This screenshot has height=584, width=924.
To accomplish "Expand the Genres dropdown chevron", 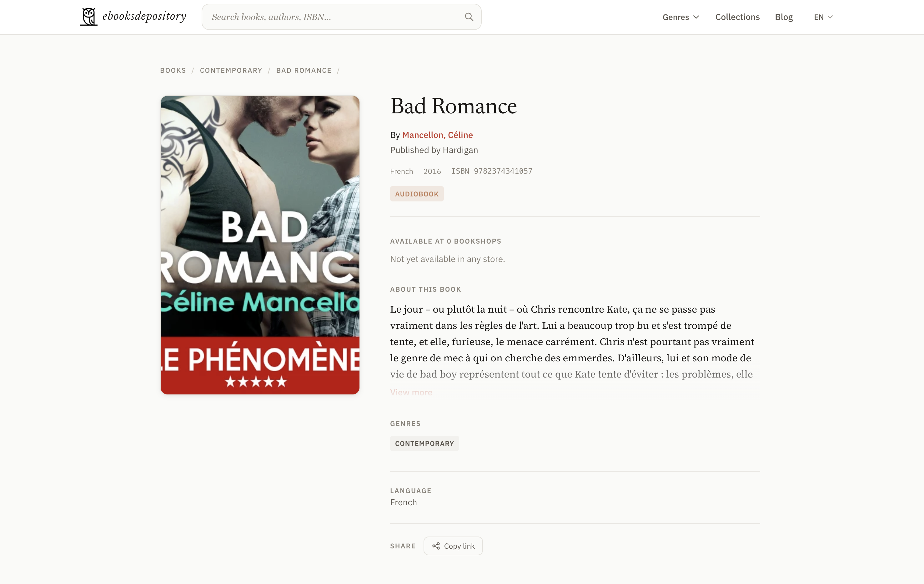I will click(696, 17).
